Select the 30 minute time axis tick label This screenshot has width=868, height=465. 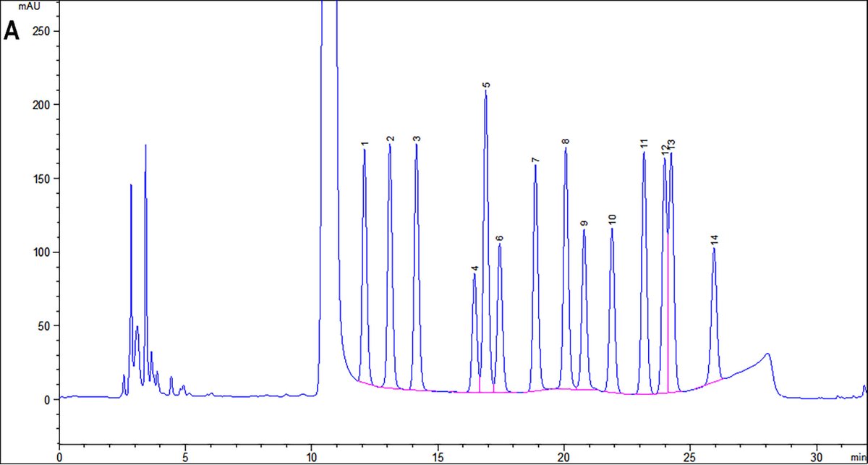click(x=817, y=458)
